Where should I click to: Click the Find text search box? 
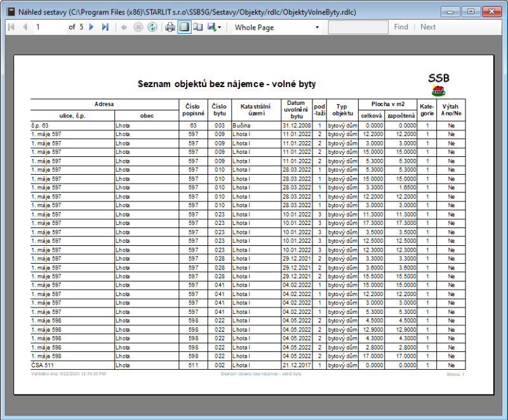tap(358, 27)
